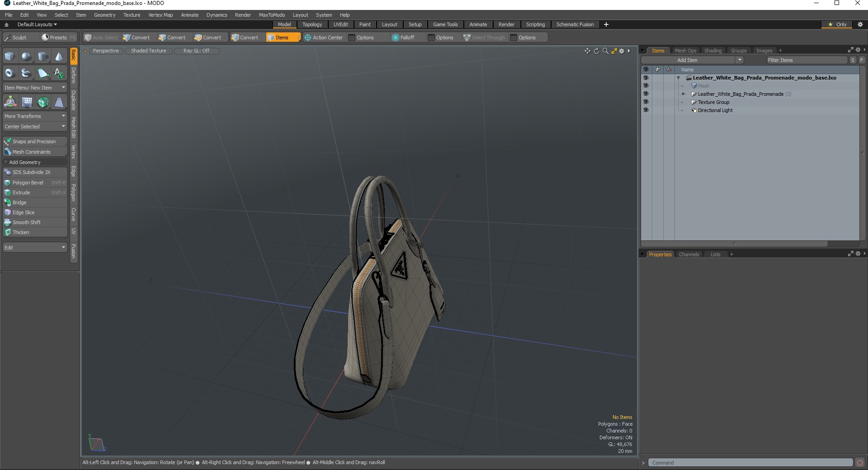Open the Geometry menu

[x=104, y=15]
